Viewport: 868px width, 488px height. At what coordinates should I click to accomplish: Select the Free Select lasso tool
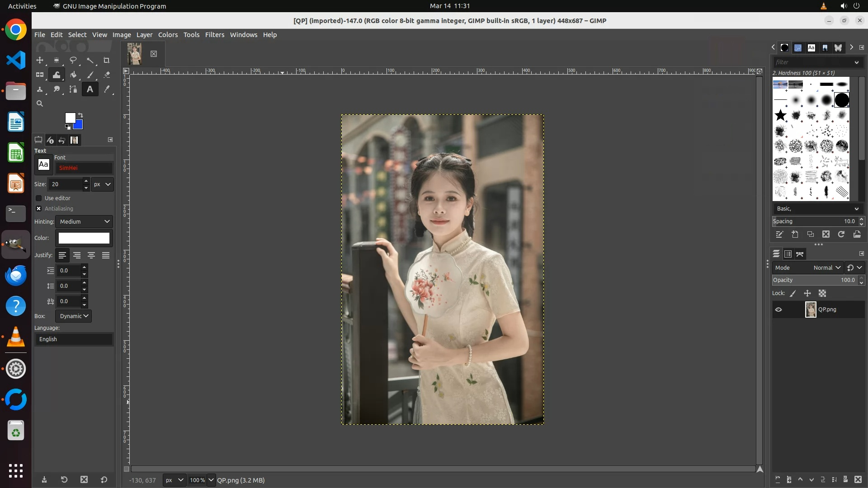point(73,60)
